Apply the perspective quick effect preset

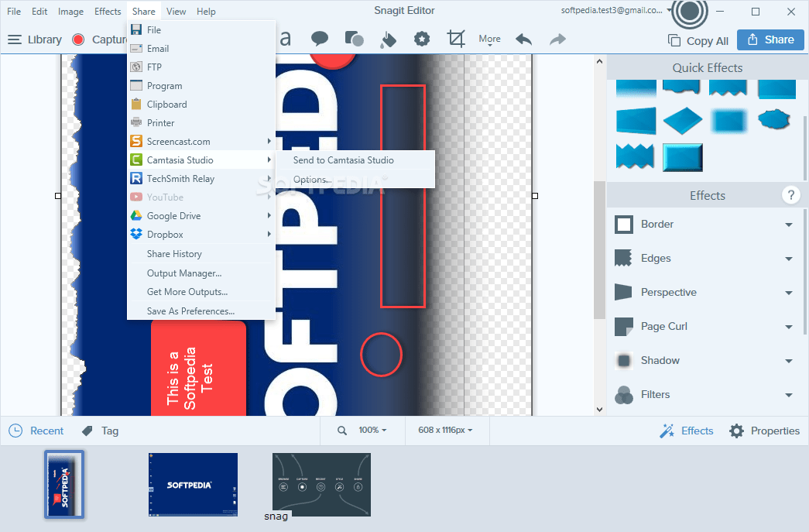point(636,121)
